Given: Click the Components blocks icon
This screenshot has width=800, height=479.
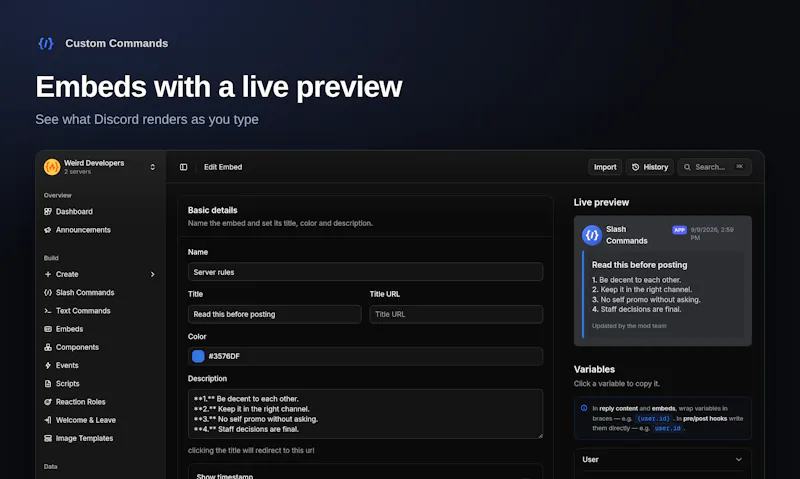Looking at the screenshot, I should [48, 347].
